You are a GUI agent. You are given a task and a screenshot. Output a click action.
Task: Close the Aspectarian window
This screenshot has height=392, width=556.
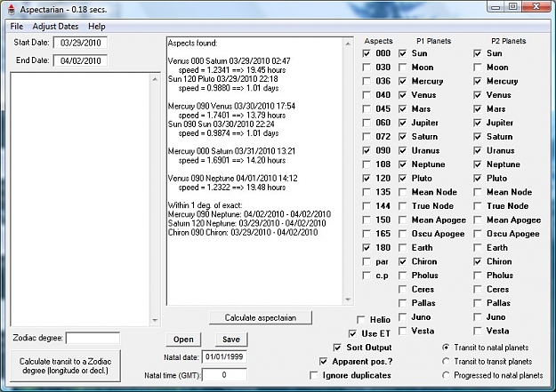tap(536, 7)
